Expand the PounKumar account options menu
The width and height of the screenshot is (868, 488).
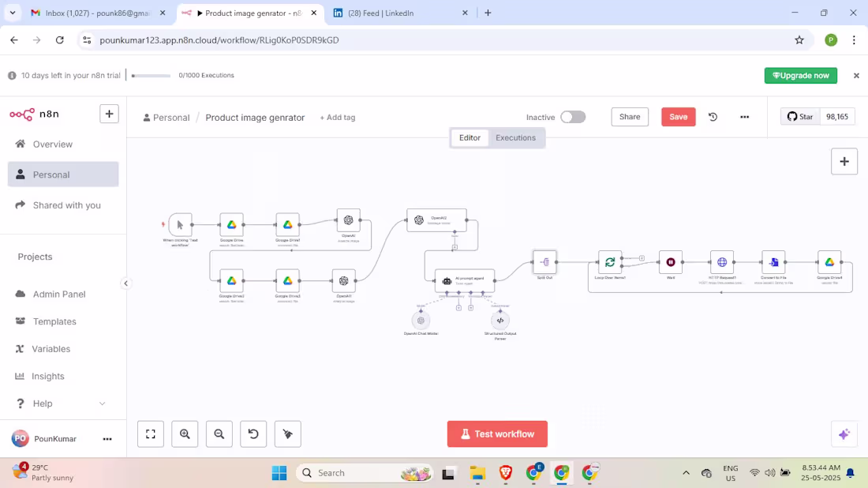(107, 438)
